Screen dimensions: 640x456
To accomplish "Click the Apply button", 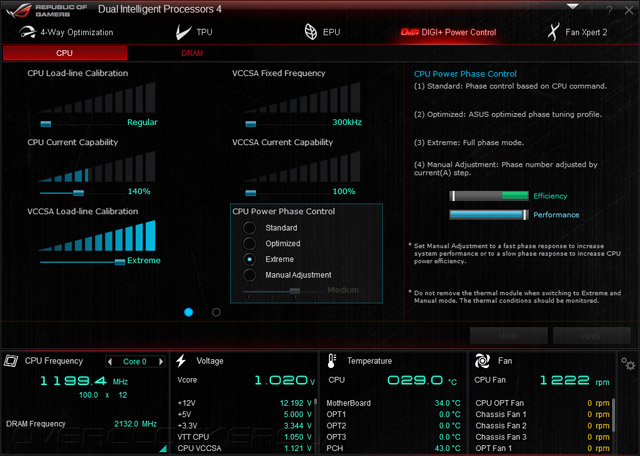I will click(x=591, y=336).
